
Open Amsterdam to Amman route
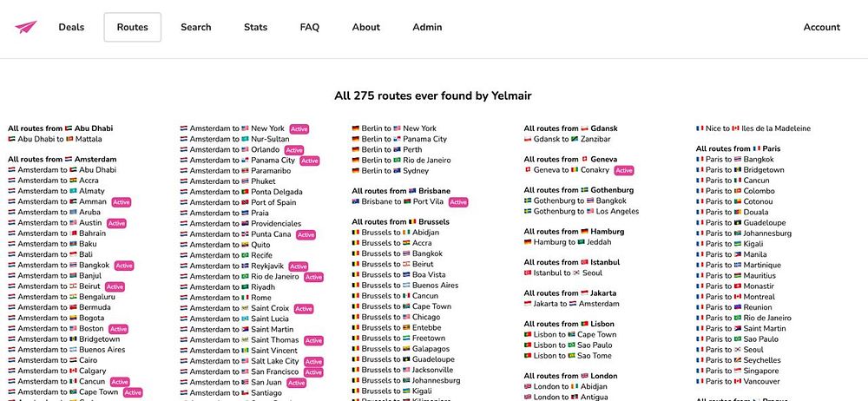pos(59,201)
